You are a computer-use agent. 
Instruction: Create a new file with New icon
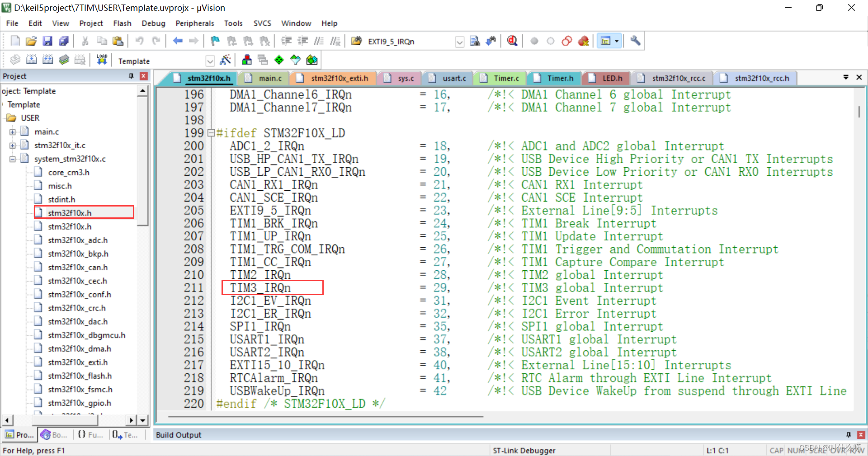(x=15, y=41)
